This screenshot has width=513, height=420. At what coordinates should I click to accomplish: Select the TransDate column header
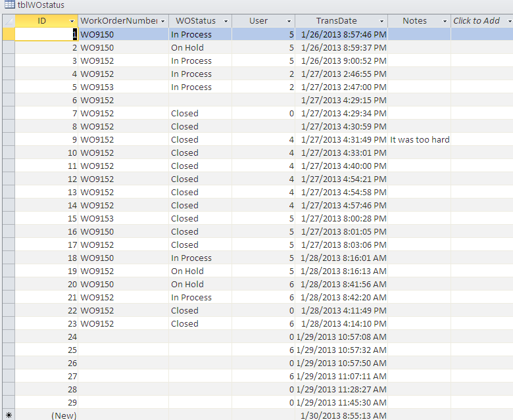coord(341,21)
